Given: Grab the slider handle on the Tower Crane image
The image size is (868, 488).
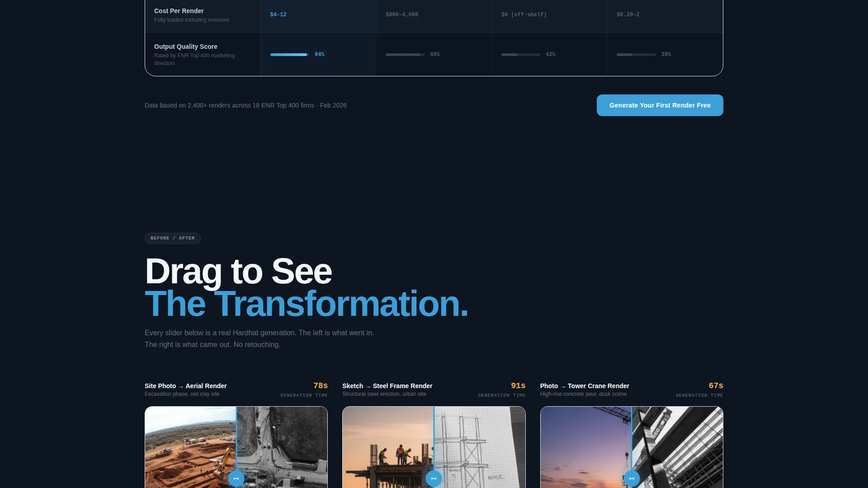Looking at the screenshot, I should (632, 478).
